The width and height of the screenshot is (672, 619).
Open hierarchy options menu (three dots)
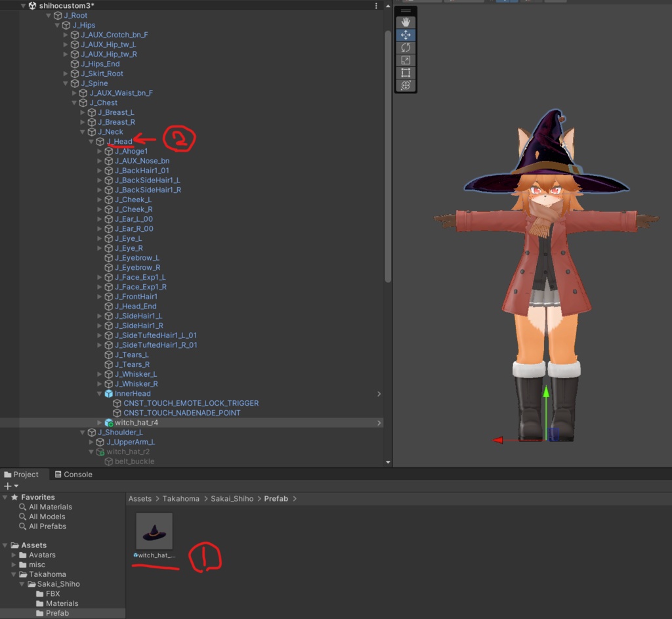click(x=376, y=5)
